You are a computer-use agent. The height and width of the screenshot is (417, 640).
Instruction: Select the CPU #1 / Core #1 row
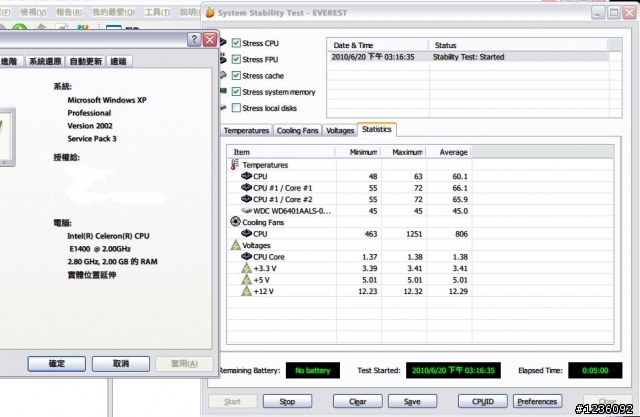coord(420,188)
